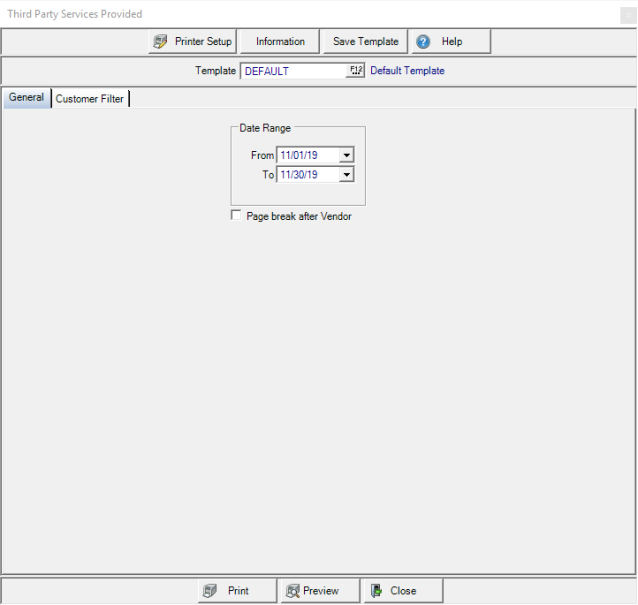Image resolution: width=638 pixels, height=605 pixels.
Task: Click the blue question mark Help icon
Action: 423,41
